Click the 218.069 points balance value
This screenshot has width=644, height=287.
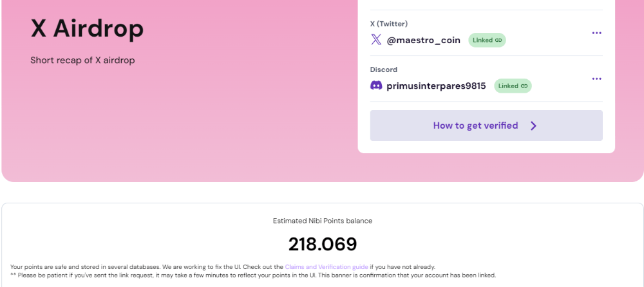pos(323,245)
